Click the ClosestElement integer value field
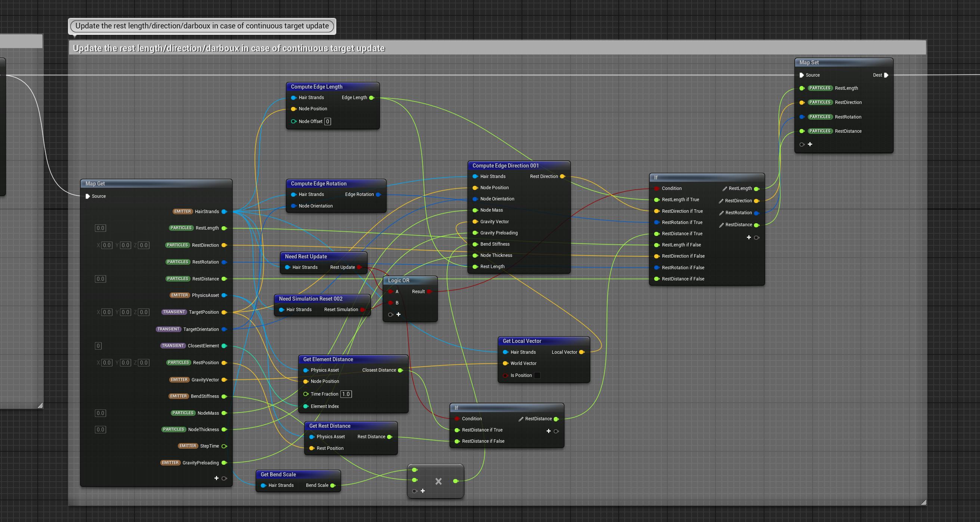The image size is (980, 522). pyautogui.click(x=98, y=346)
